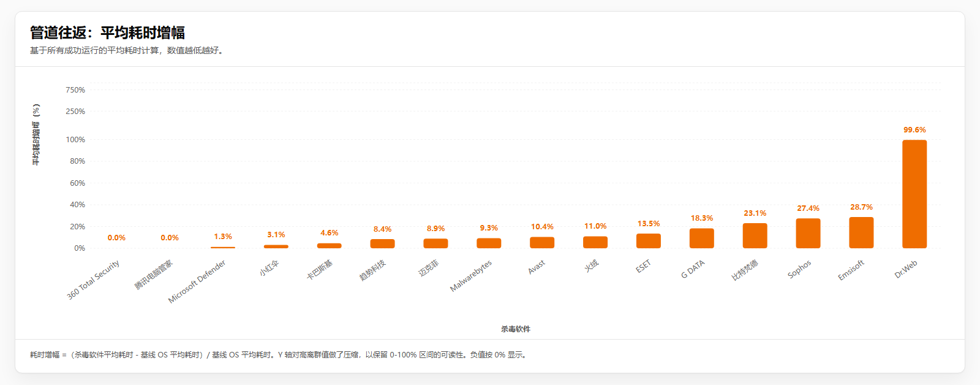980x385 pixels.
Task: Click the ESET bar
Action: click(x=648, y=241)
